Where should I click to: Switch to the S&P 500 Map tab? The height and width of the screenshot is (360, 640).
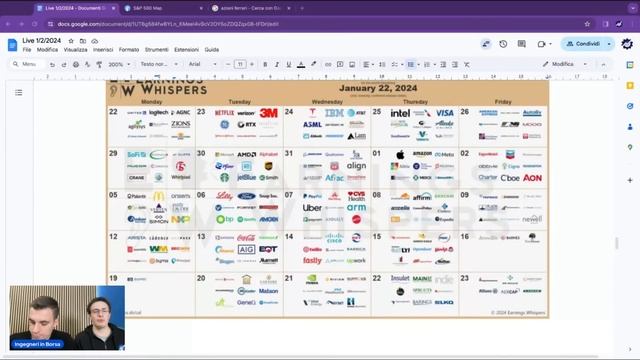coord(163,8)
